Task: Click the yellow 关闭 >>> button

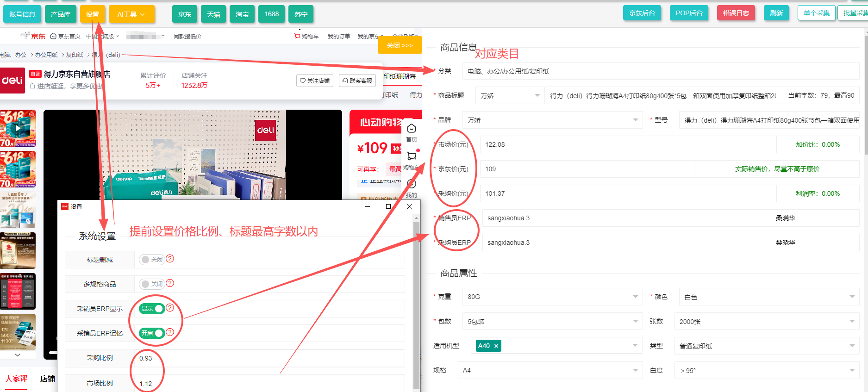Action: (400, 45)
